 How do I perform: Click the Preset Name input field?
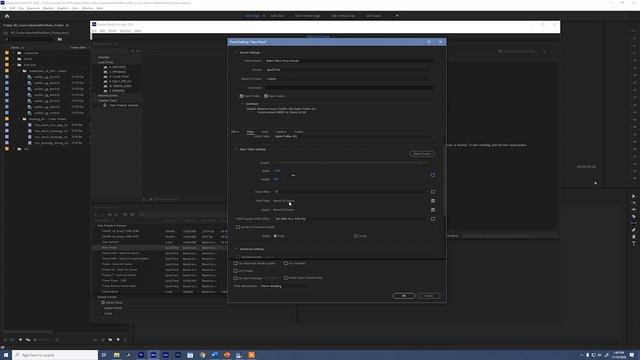pyautogui.click(x=349, y=61)
